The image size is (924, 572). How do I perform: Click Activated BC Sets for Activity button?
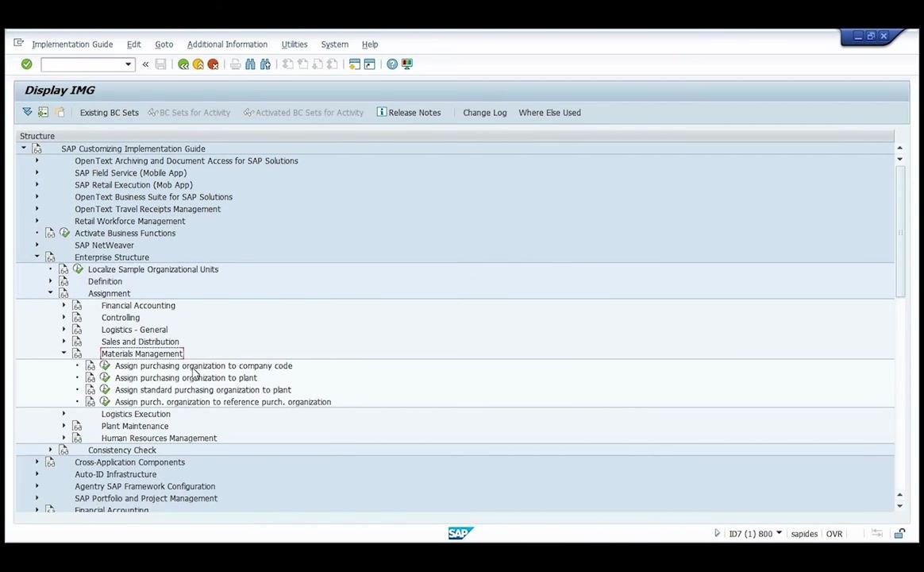(x=303, y=113)
